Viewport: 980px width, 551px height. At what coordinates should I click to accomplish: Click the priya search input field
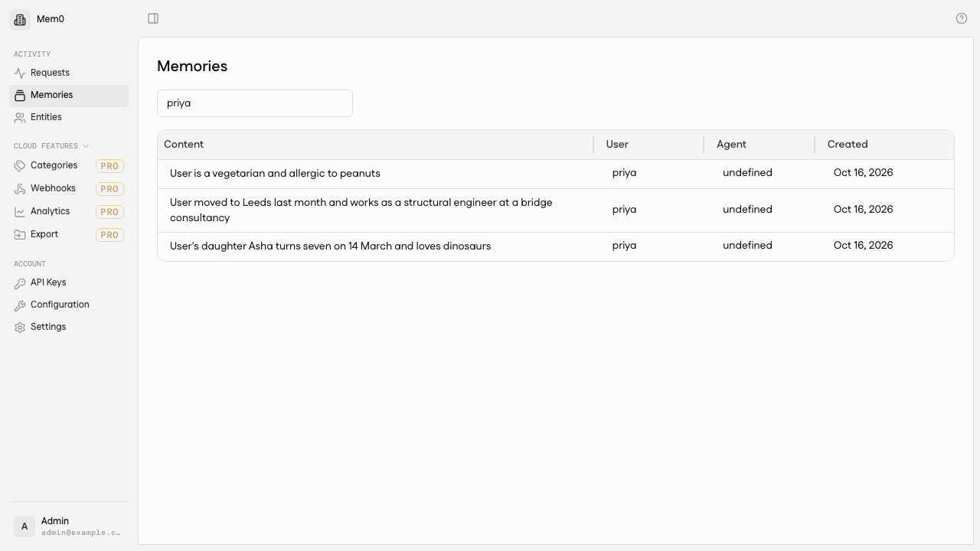(x=255, y=103)
